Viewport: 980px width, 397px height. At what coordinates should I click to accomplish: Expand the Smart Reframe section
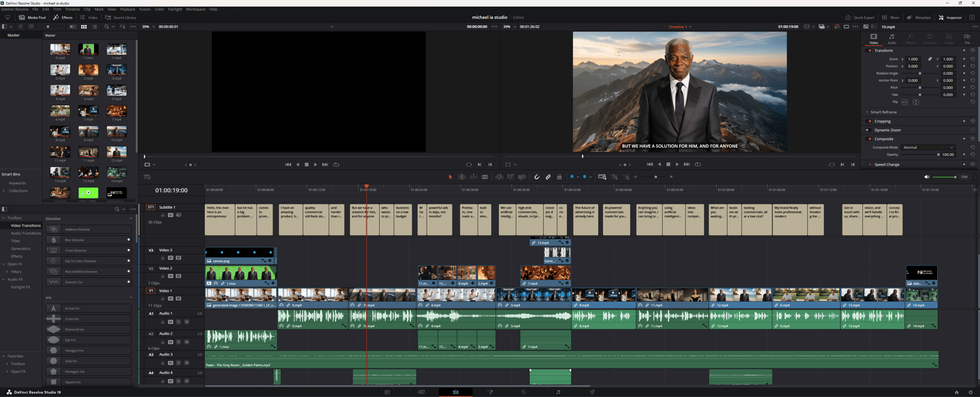pyautogui.click(x=883, y=112)
